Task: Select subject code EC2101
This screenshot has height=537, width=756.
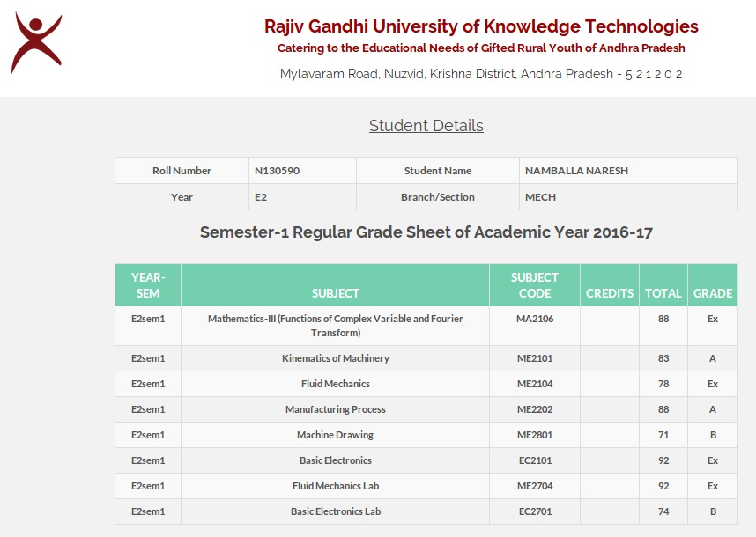Action: click(x=535, y=460)
